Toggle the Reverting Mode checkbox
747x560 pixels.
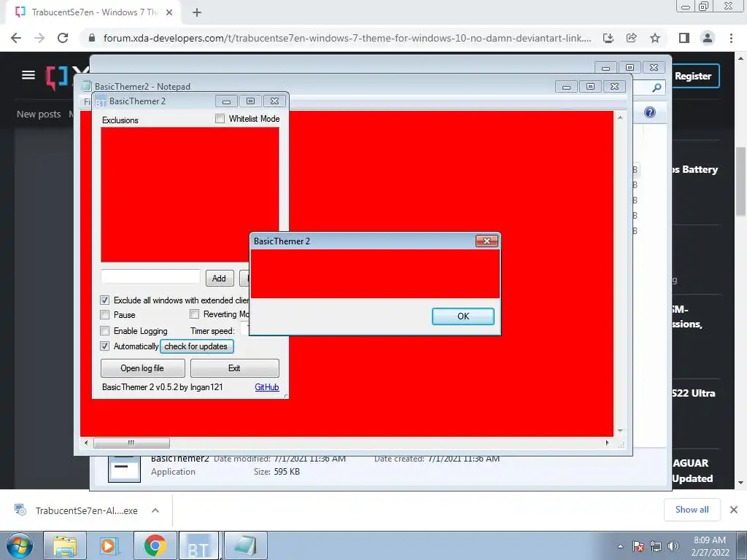pyautogui.click(x=194, y=314)
